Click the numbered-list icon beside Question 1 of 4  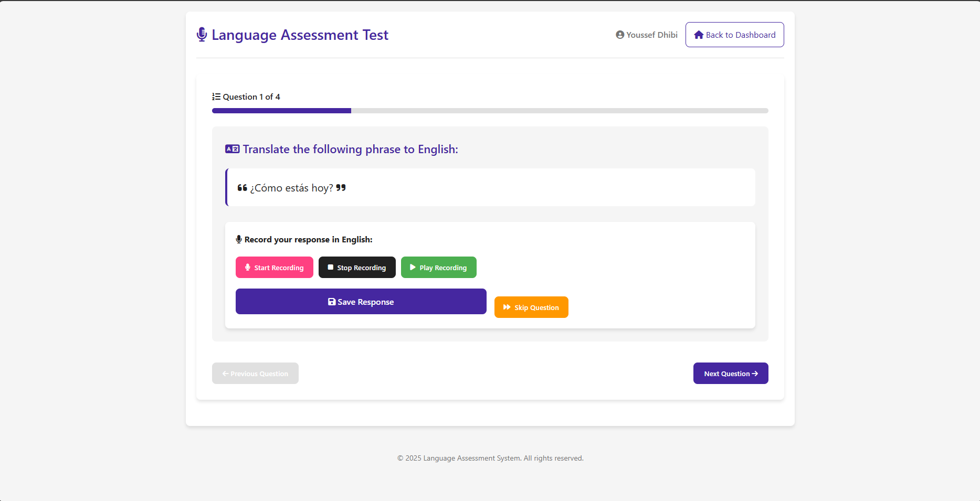click(x=216, y=97)
